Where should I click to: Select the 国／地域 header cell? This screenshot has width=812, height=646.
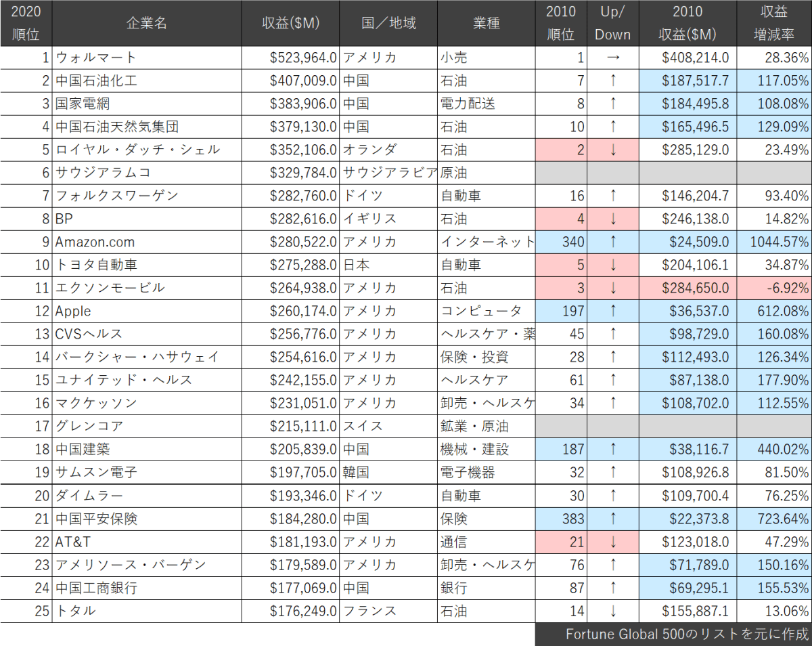click(x=389, y=23)
